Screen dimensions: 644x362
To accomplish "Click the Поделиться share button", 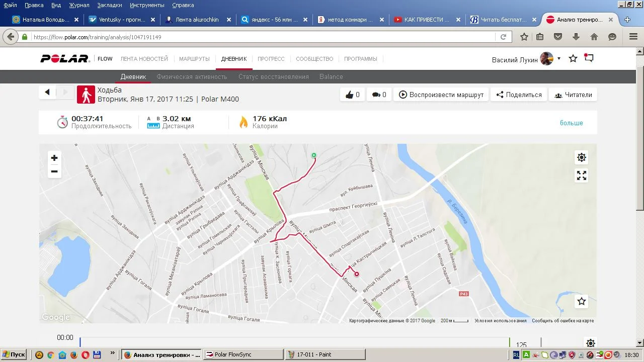I will coord(519,95).
